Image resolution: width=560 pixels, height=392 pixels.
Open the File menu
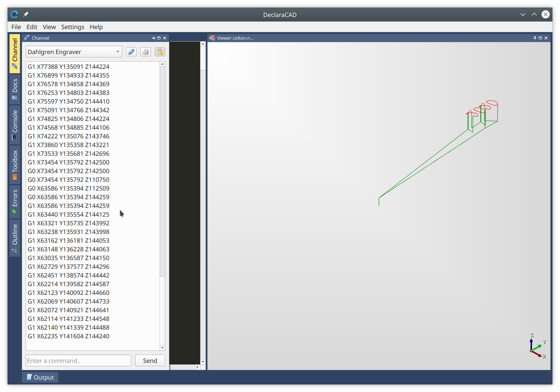pyautogui.click(x=16, y=27)
